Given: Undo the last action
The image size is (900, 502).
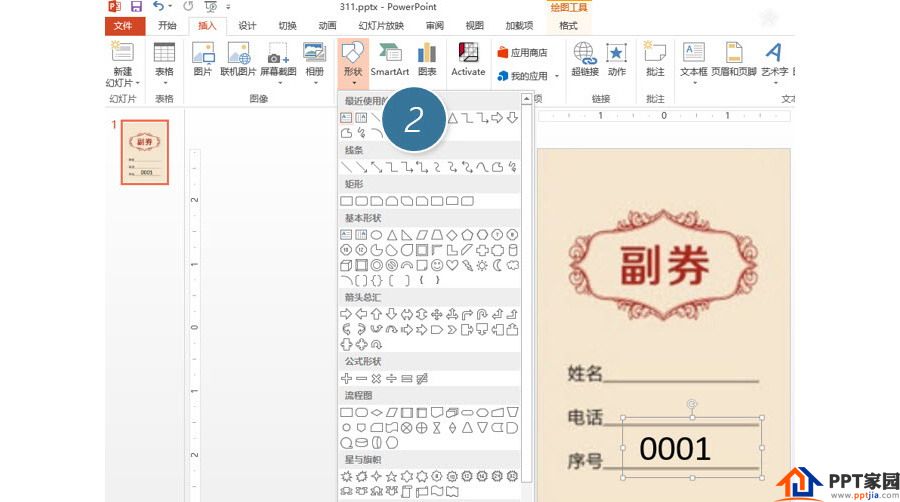Looking at the screenshot, I should (x=158, y=6).
